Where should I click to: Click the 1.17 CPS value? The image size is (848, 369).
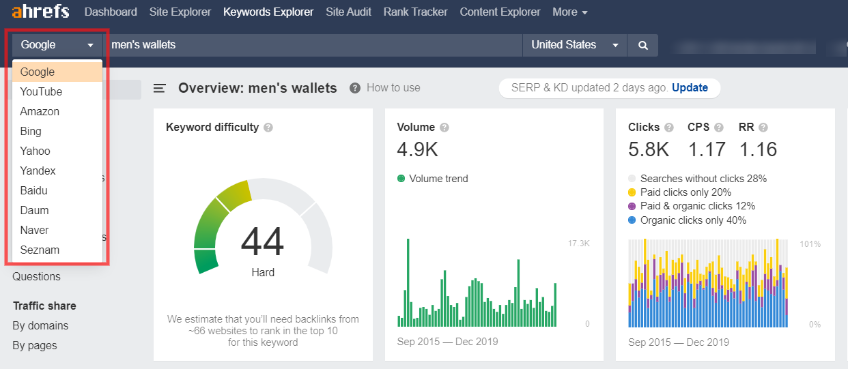(706, 150)
